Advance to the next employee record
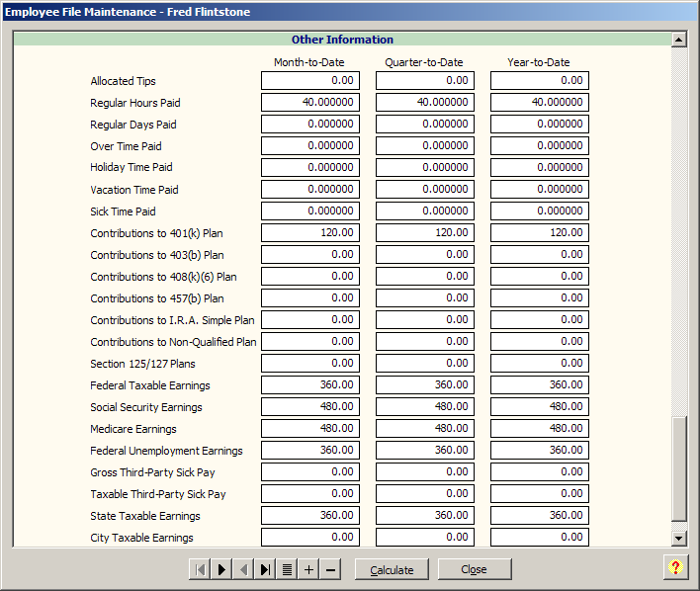700x591 pixels. pos(221,569)
